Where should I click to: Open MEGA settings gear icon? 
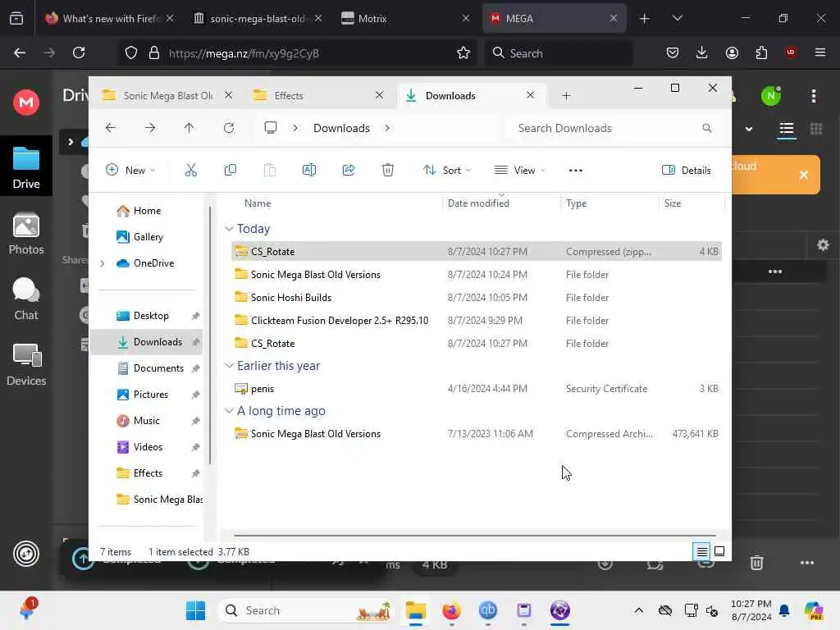tap(823, 244)
